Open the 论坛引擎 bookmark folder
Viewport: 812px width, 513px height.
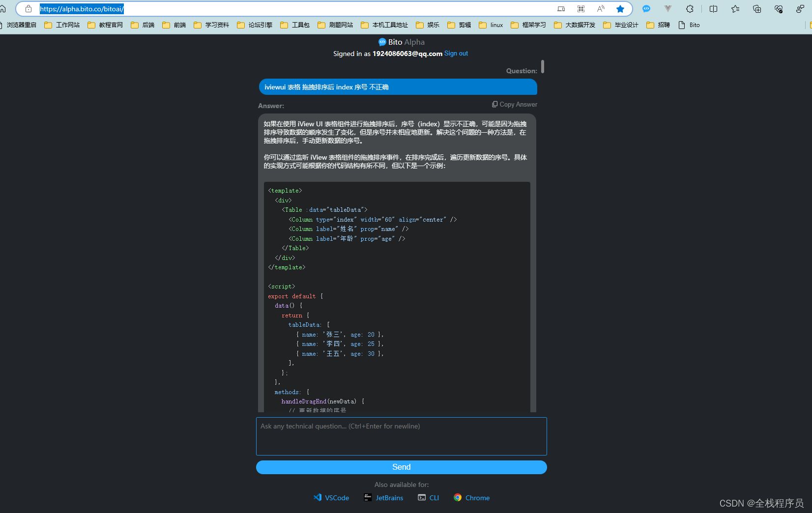255,25
